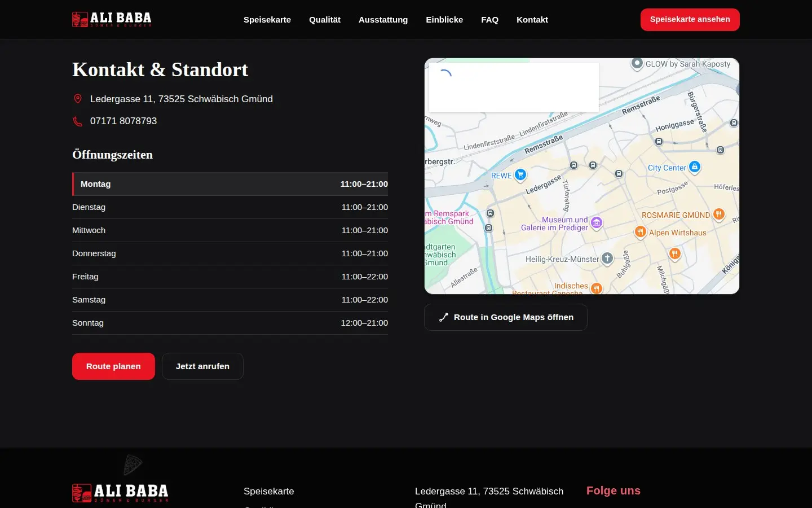Screen dimensions: 812x508
Task: Click the Indisches Restaurant map marker
Action: click(x=597, y=288)
